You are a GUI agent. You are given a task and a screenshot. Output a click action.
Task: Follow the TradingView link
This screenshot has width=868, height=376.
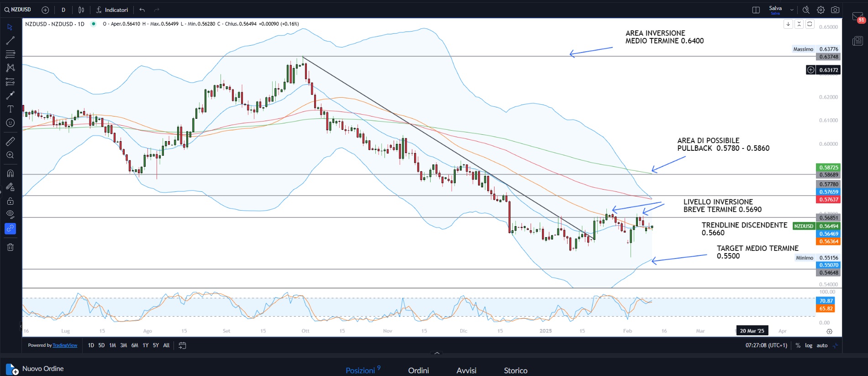(x=65, y=345)
